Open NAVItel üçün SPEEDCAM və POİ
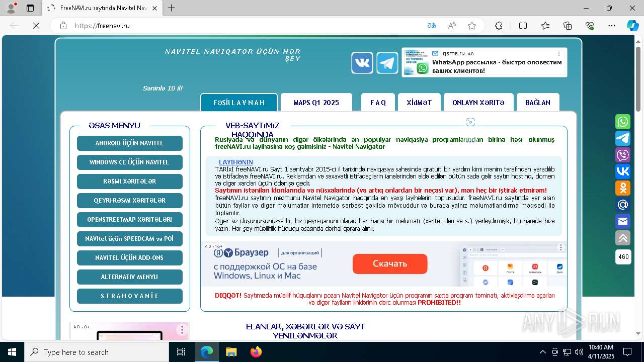The height and width of the screenshot is (362, 644). [x=130, y=239]
